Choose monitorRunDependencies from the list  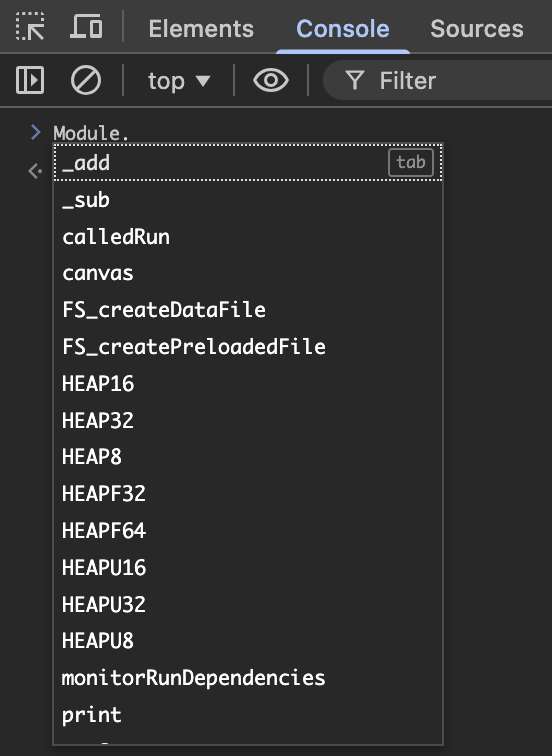click(x=248, y=677)
